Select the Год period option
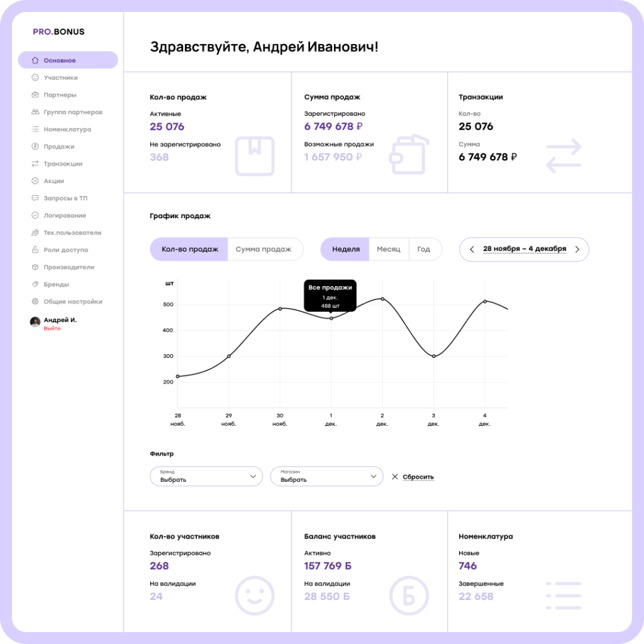The image size is (644, 644). pyautogui.click(x=424, y=249)
